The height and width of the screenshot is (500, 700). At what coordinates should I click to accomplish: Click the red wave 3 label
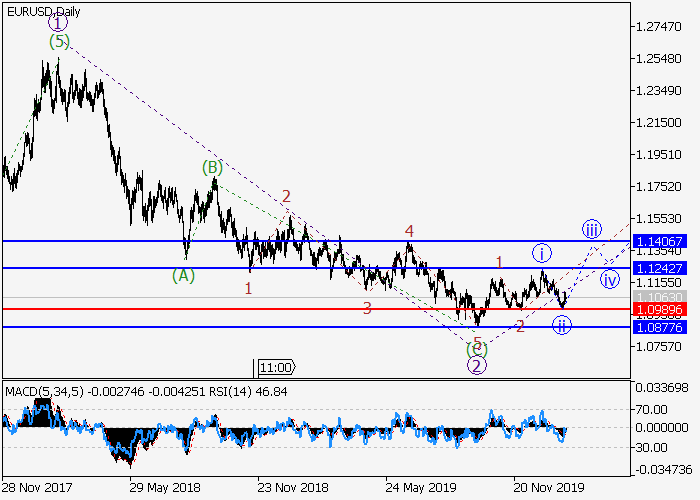(367, 308)
